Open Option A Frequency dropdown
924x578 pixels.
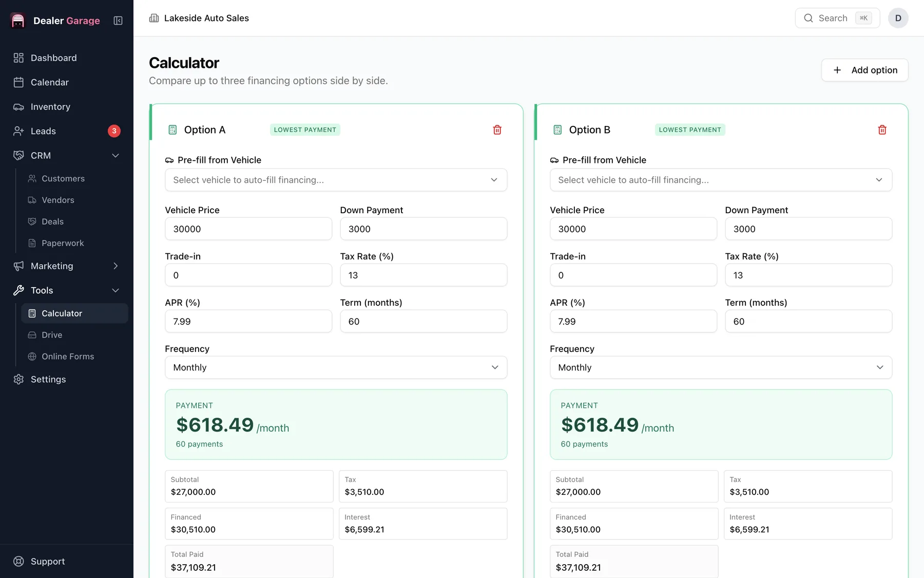(x=336, y=367)
